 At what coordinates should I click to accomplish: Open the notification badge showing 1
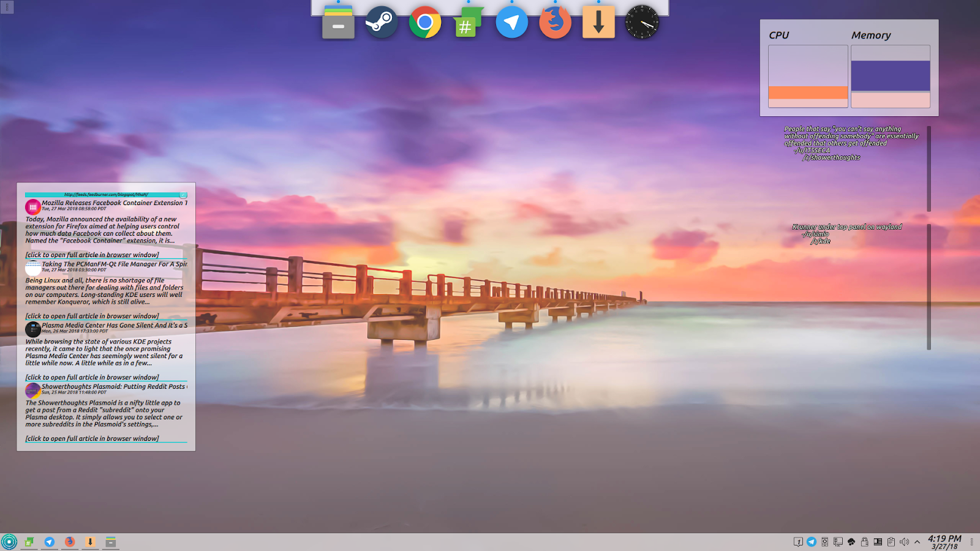(798, 541)
